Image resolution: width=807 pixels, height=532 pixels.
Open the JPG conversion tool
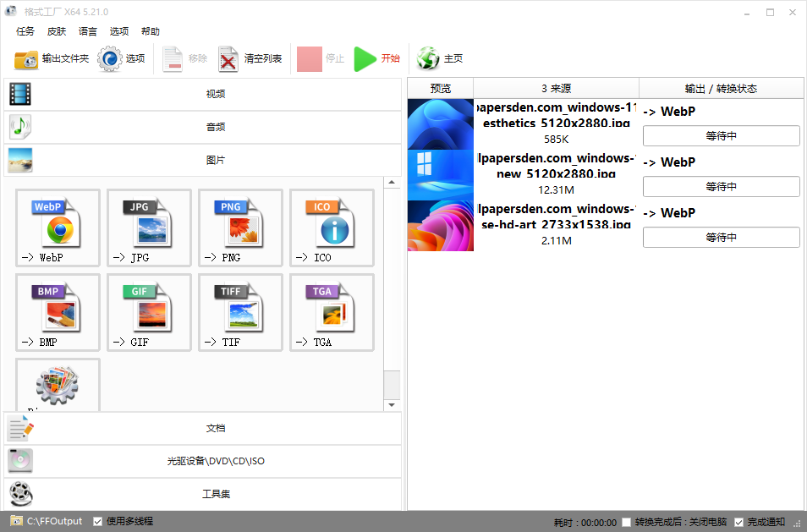[149, 228]
